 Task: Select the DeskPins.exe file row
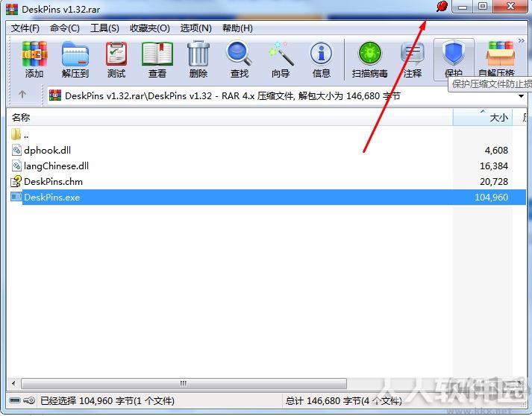click(x=266, y=197)
